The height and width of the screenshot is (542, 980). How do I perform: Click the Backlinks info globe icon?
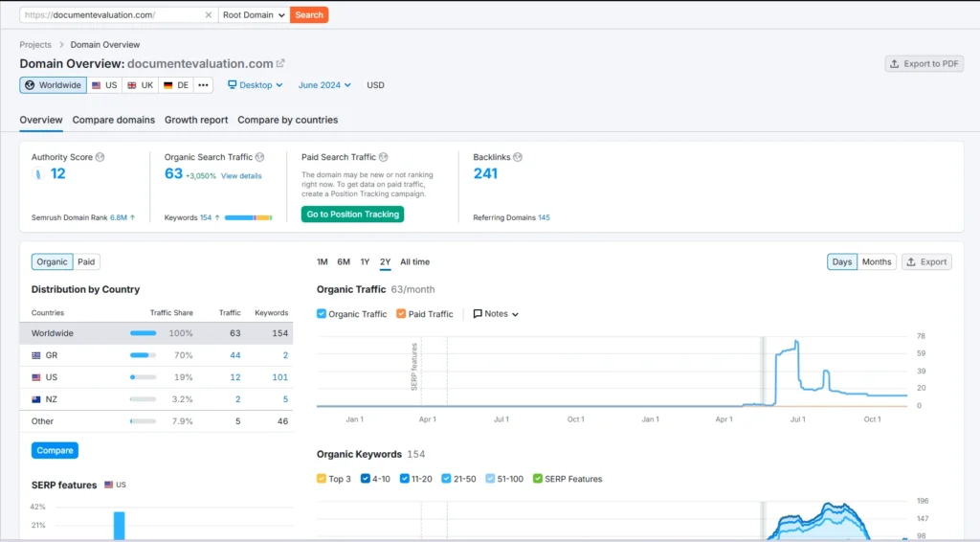tap(518, 157)
